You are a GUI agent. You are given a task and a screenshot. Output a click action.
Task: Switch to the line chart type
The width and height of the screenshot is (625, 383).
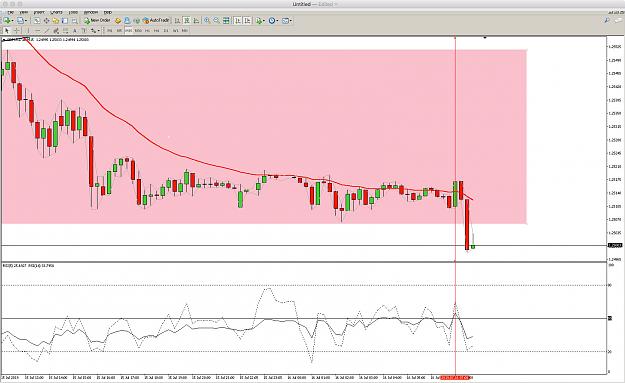[196, 20]
